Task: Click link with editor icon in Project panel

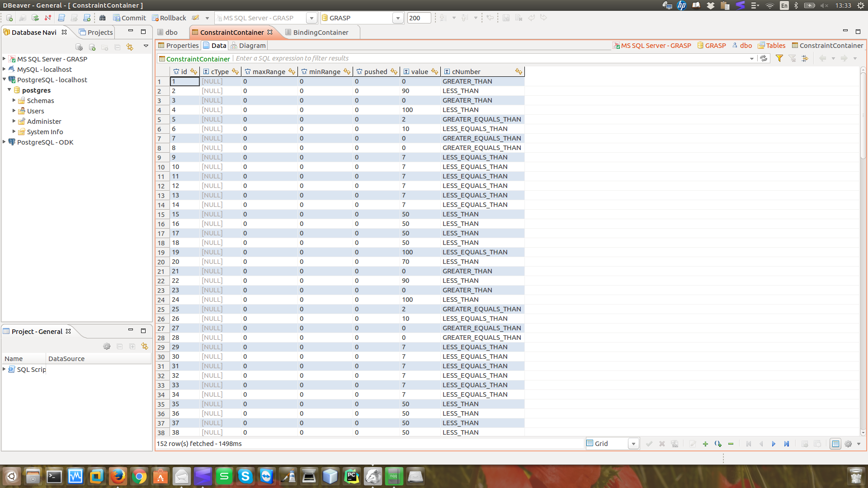Action: click(145, 346)
